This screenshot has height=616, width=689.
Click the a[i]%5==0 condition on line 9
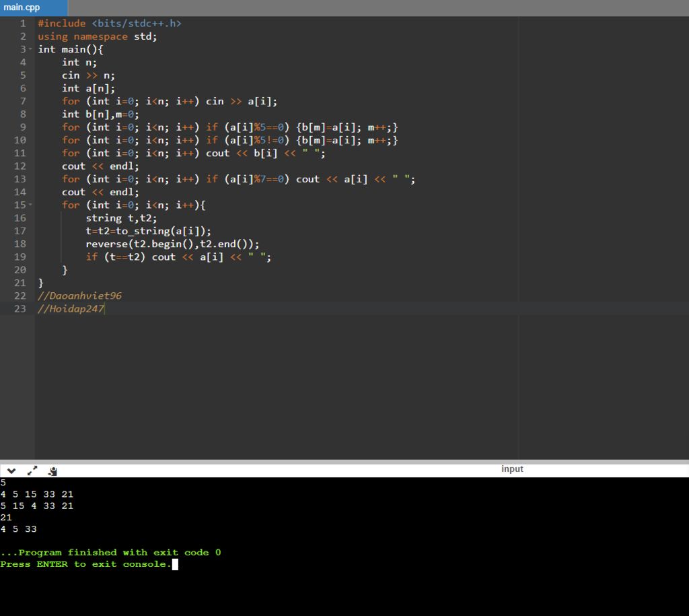pos(257,127)
